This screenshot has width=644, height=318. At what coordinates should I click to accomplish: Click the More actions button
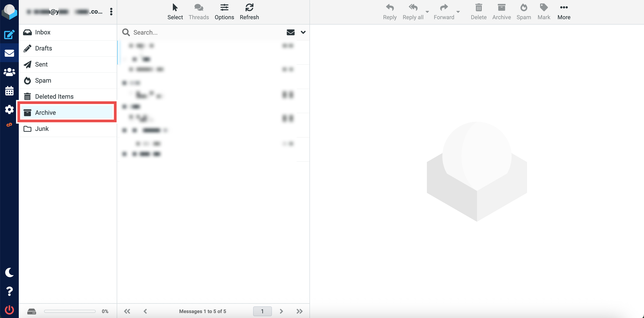coord(563,11)
